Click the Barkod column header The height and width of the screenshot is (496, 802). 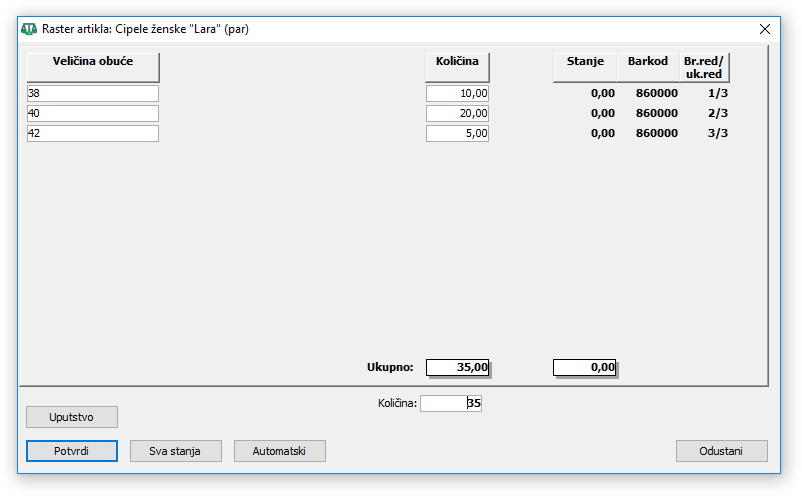[648, 67]
